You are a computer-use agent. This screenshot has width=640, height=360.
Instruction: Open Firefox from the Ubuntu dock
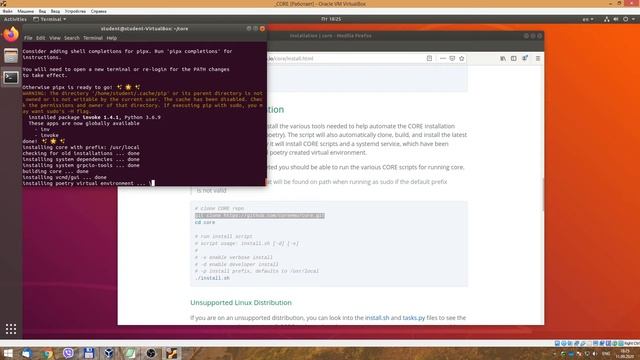(11, 34)
